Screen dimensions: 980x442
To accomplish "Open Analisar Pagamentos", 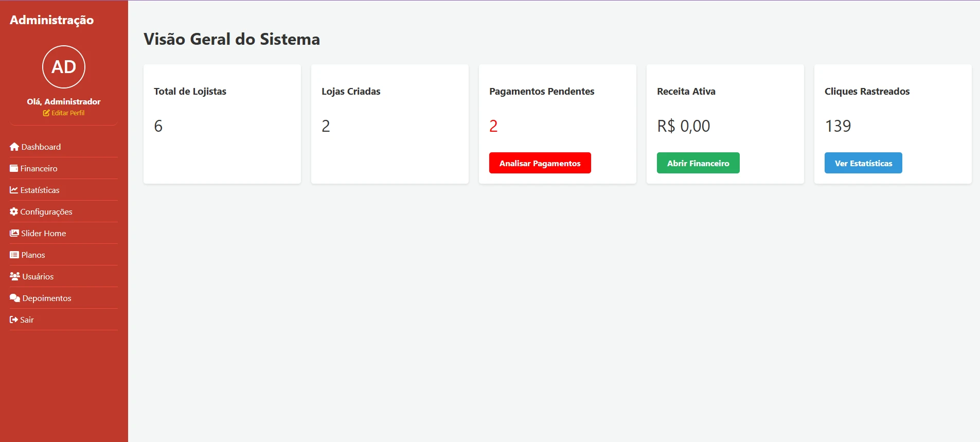I will 540,163.
